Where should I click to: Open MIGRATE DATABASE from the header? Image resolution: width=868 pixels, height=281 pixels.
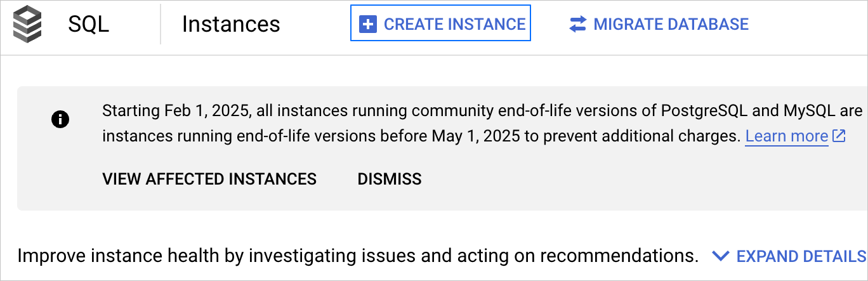(x=671, y=25)
